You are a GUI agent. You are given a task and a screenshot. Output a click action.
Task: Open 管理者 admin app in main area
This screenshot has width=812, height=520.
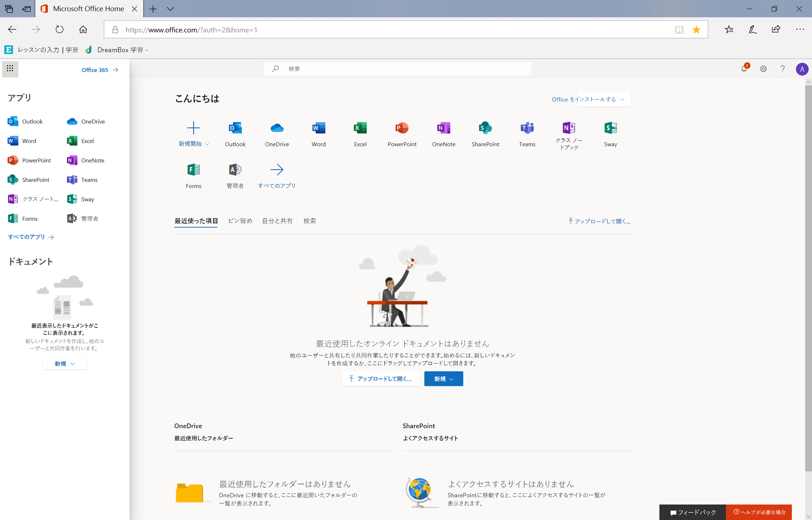(x=235, y=176)
